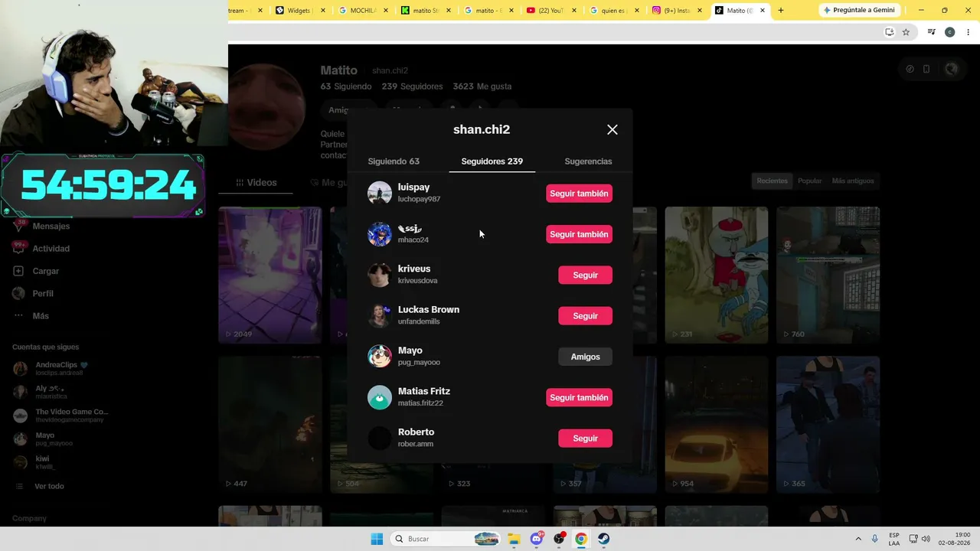Follow Luckas Brown with the Seguir button
Image resolution: width=980 pixels, height=551 pixels.
click(585, 316)
